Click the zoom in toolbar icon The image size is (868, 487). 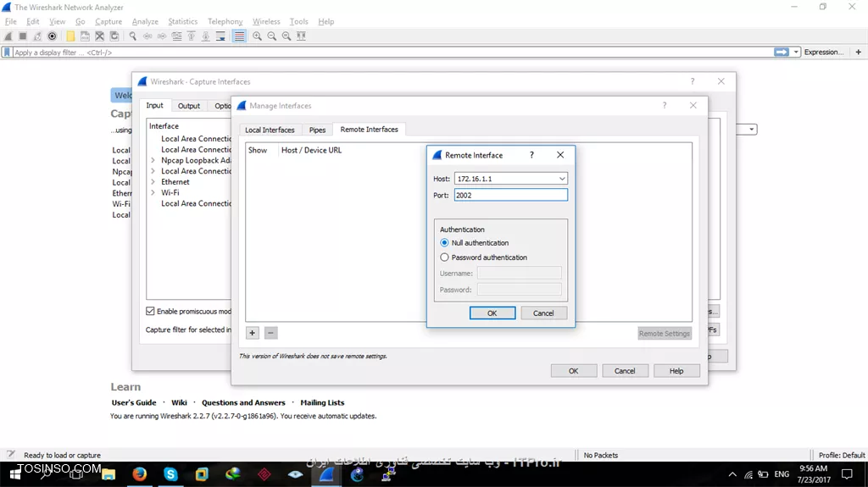point(258,36)
